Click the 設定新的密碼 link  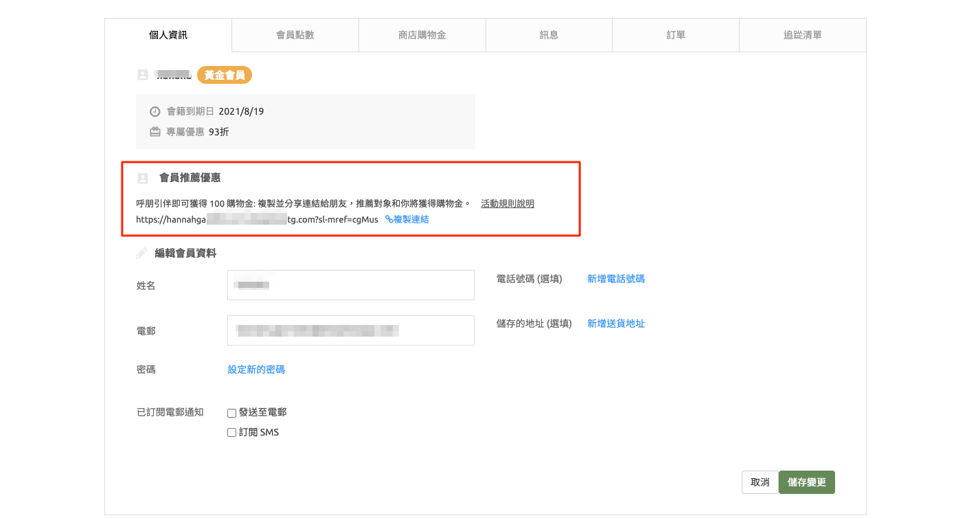(x=256, y=370)
